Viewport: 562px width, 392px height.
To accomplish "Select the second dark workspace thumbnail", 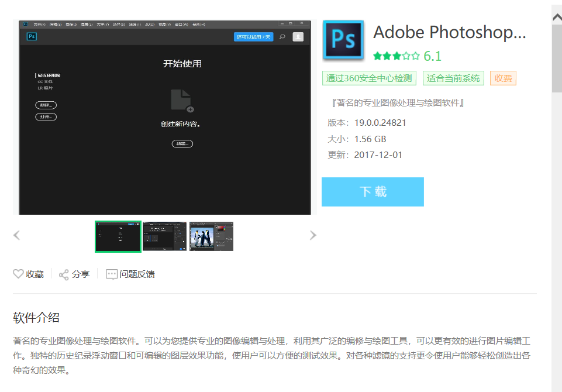I will 164,236.
